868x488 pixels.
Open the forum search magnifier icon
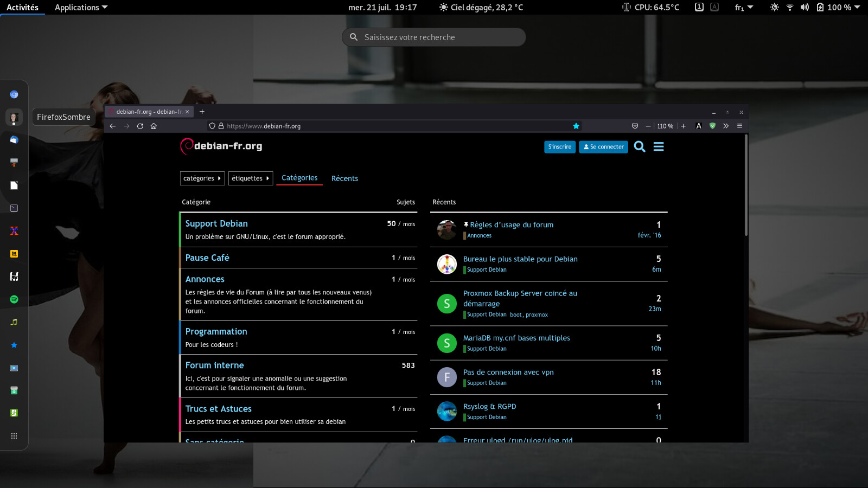click(x=640, y=146)
